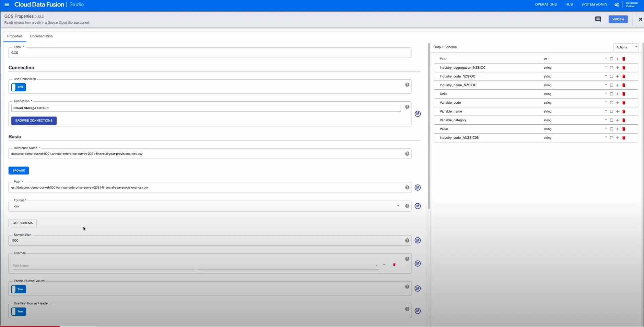Check nullable box for Value field
Screen dimensions: 644x327
point(611,129)
